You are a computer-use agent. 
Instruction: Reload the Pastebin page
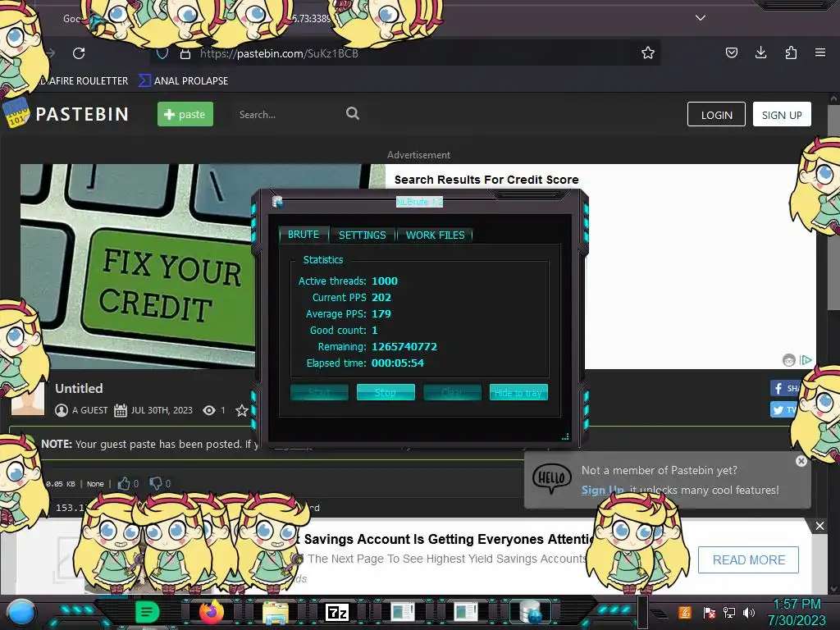tap(79, 53)
